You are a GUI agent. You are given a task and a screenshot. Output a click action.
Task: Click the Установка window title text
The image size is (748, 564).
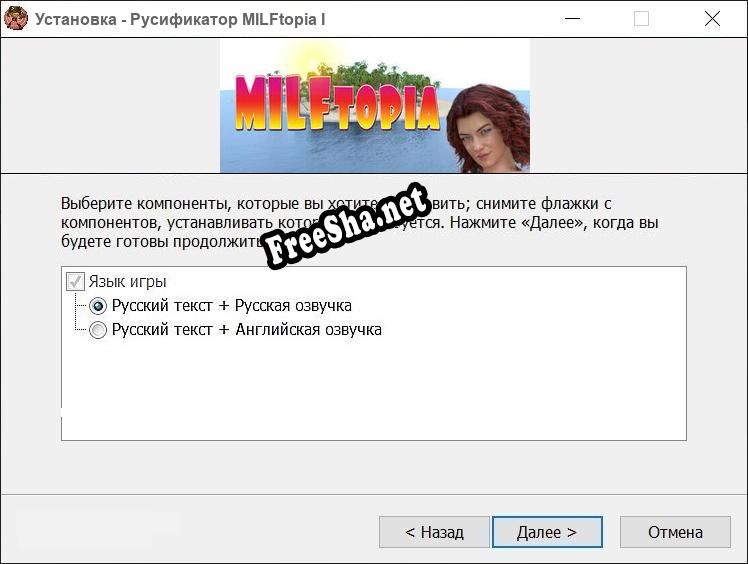180,19
